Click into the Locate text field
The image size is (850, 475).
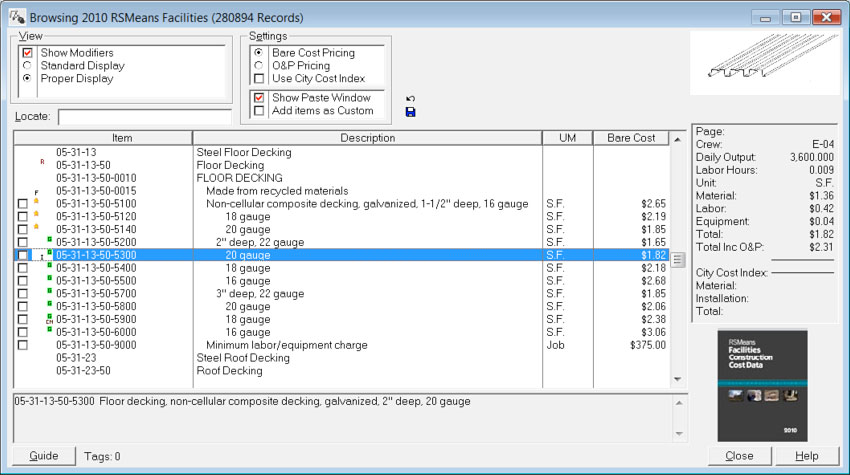click(145, 117)
